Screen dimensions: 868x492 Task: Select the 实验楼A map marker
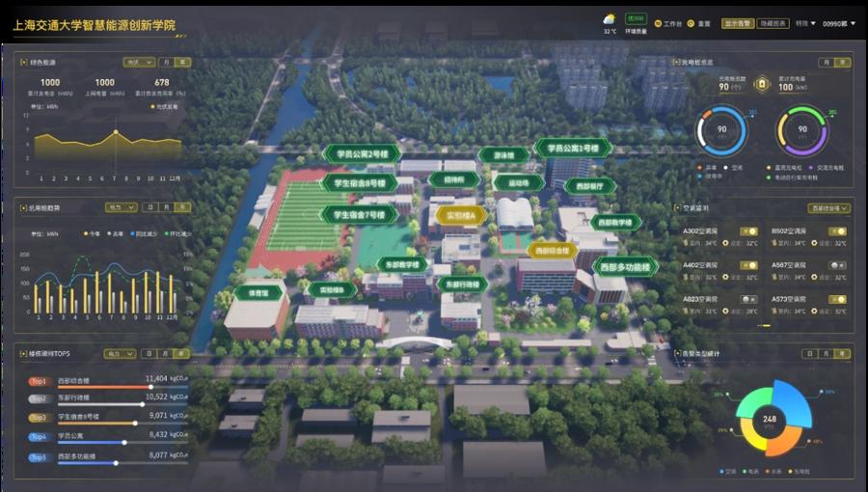coord(458,214)
